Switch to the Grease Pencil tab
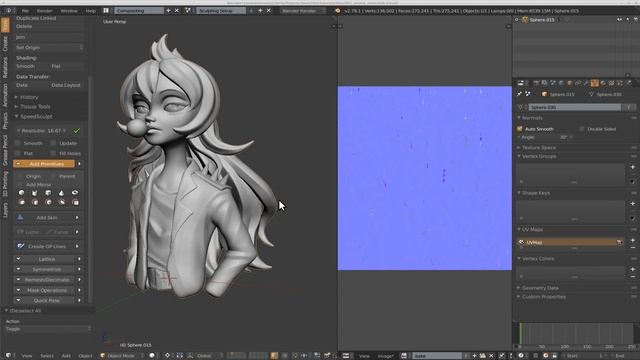 coord(5,151)
